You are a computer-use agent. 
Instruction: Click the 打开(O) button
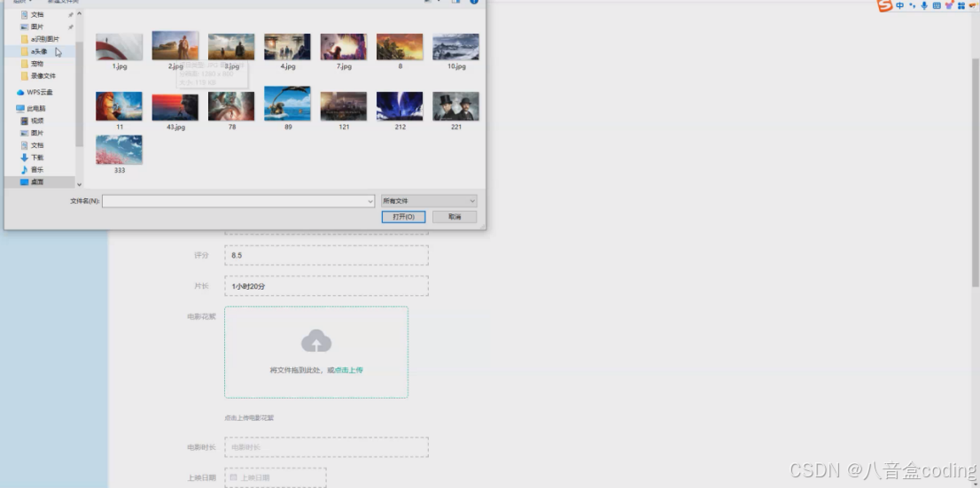tap(403, 217)
